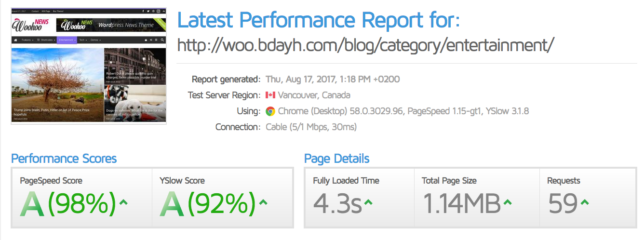Click the Canada flag icon
This screenshot has width=644, height=240.
point(270,95)
